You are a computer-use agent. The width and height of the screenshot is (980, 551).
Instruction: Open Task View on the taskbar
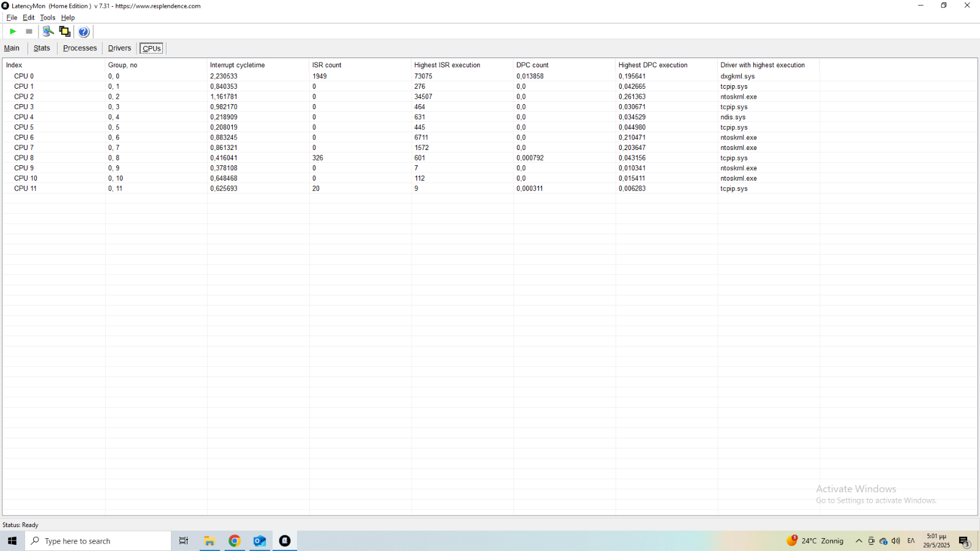183,541
